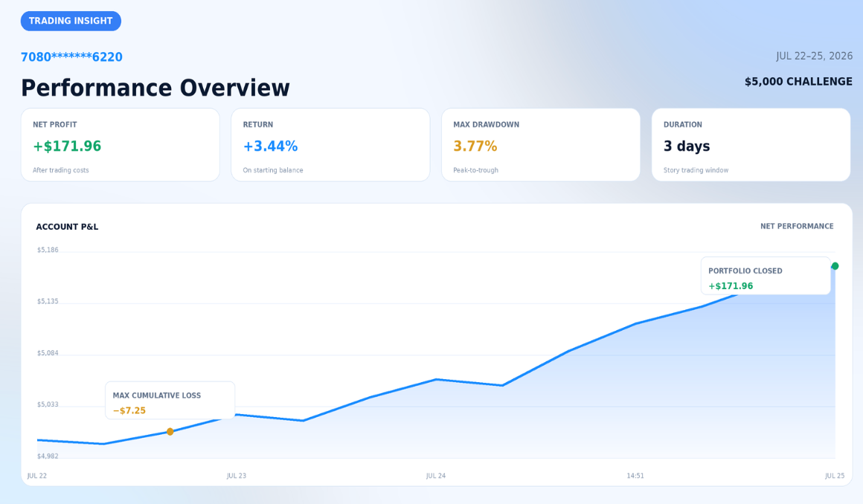
Task: Click the JUL 24 x-axis label
Action: (436, 476)
